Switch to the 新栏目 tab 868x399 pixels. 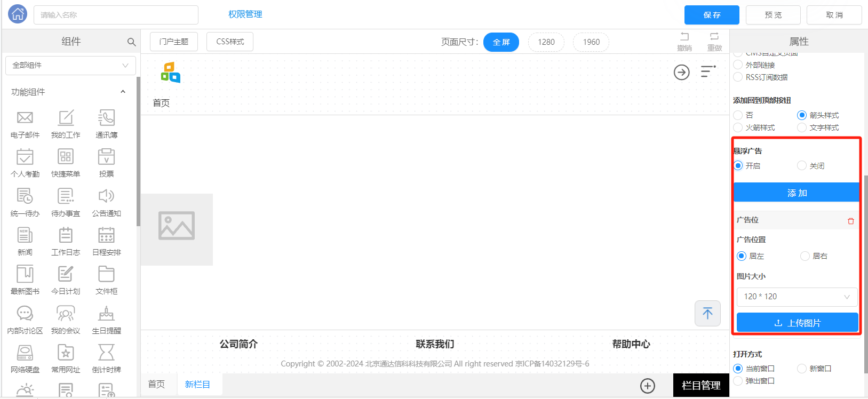click(197, 384)
